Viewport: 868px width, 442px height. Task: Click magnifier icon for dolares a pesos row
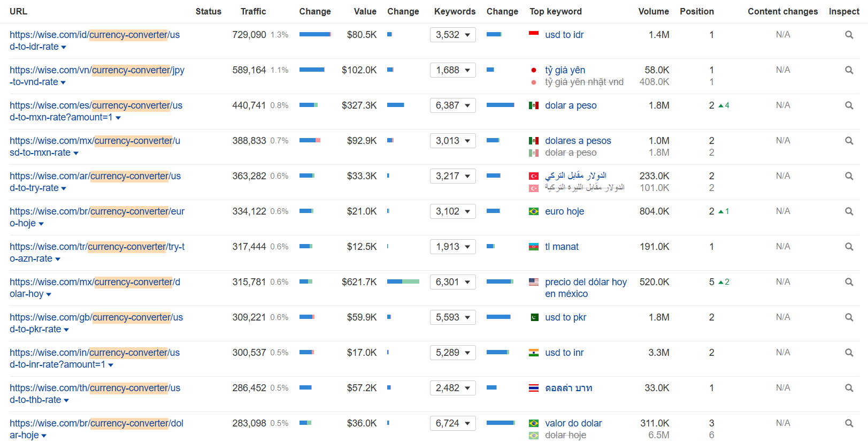point(849,141)
